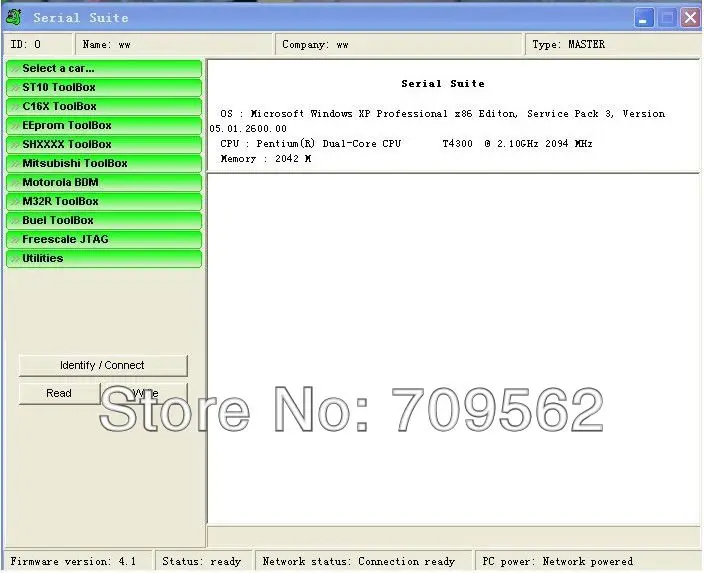Click 'PC power: Network powered' text
The width and height of the screenshot is (704, 573).
(x=558, y=561)
